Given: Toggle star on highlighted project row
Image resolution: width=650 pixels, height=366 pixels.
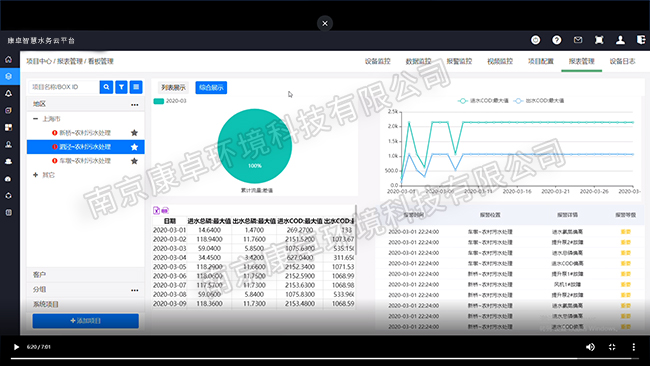Looking at the screenshot, I should click(x=134, y=147).
